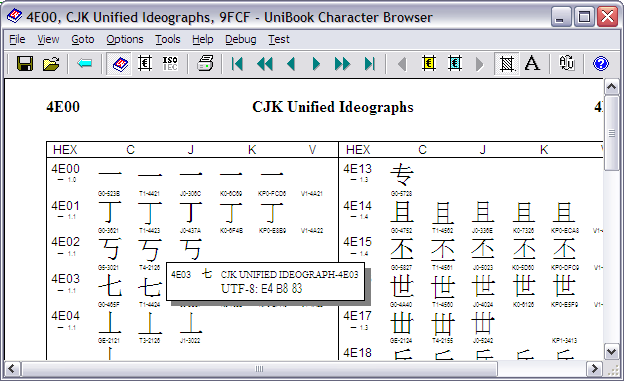The height and width of the screenshot is (381, 624).
Task: Toggle the hatched grid icon
Action: 507,64
